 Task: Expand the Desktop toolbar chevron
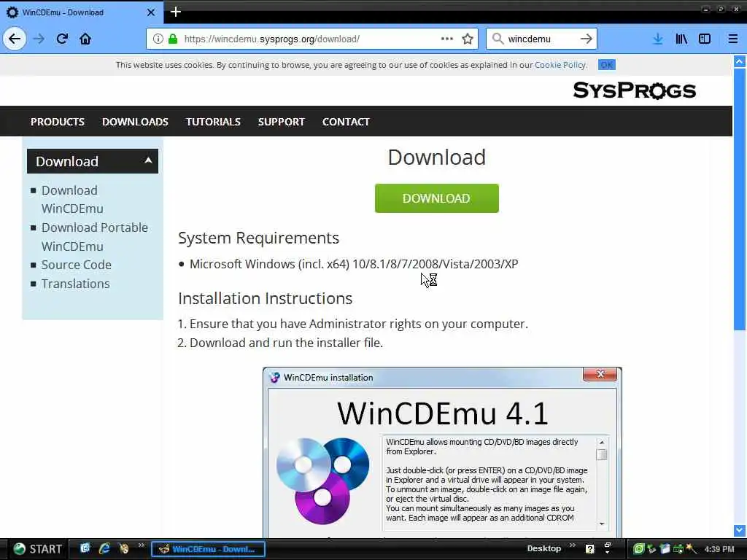click(573, 545)
